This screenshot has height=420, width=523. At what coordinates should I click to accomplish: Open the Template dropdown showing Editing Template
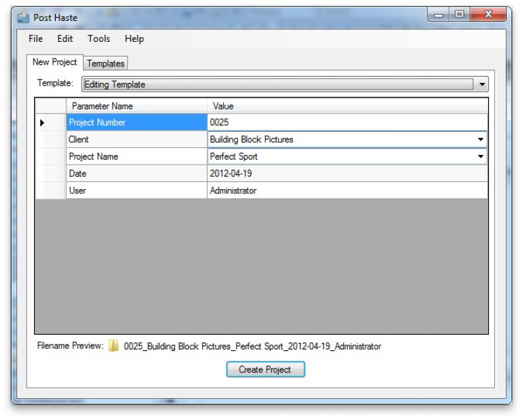[x=285, y=84]
